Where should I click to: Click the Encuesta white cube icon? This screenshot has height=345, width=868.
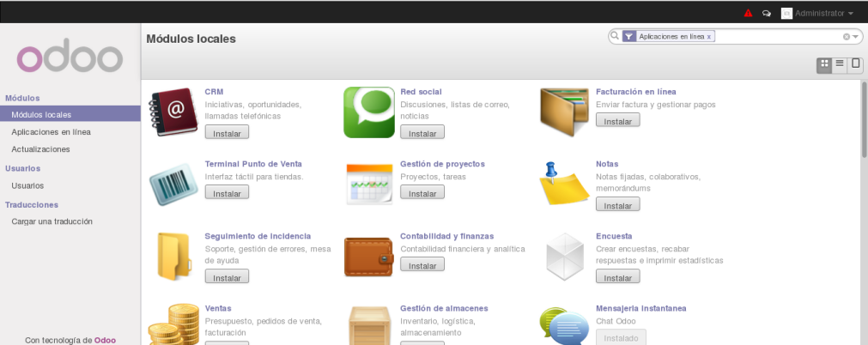click(565, 257)
